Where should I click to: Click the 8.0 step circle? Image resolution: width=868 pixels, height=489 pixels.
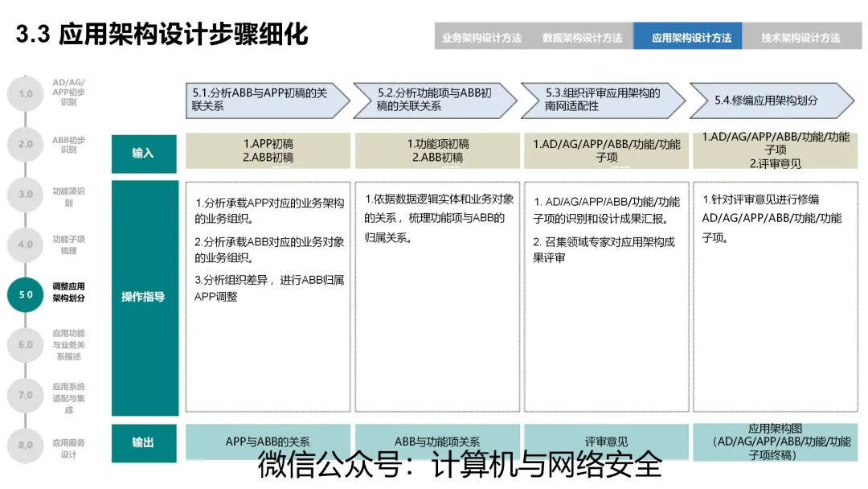[x=26, y=445]
